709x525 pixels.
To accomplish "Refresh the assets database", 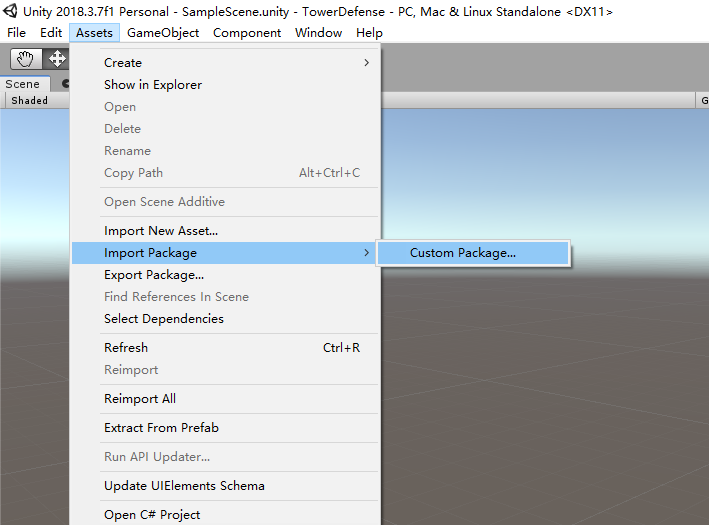I will (225, 348).
